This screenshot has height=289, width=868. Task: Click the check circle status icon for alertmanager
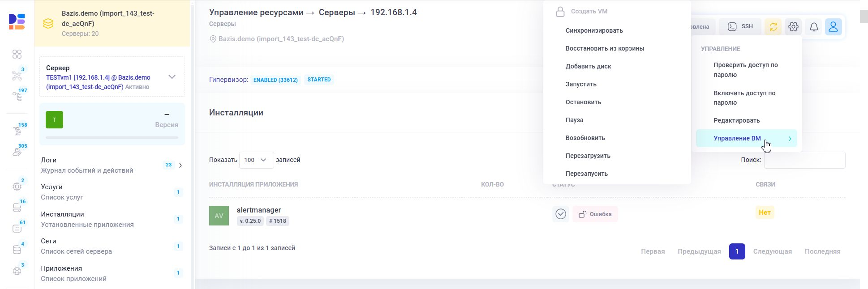point(561,214)
